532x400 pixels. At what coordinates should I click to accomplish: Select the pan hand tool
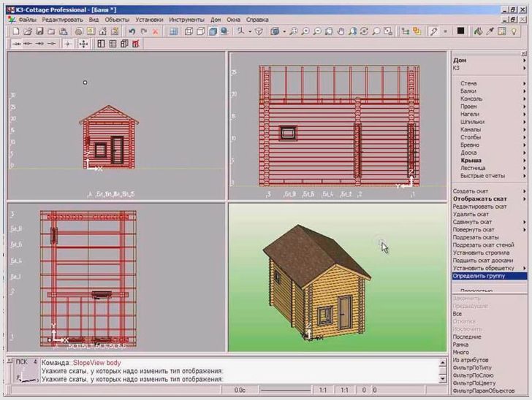click(x=341, y=31)
